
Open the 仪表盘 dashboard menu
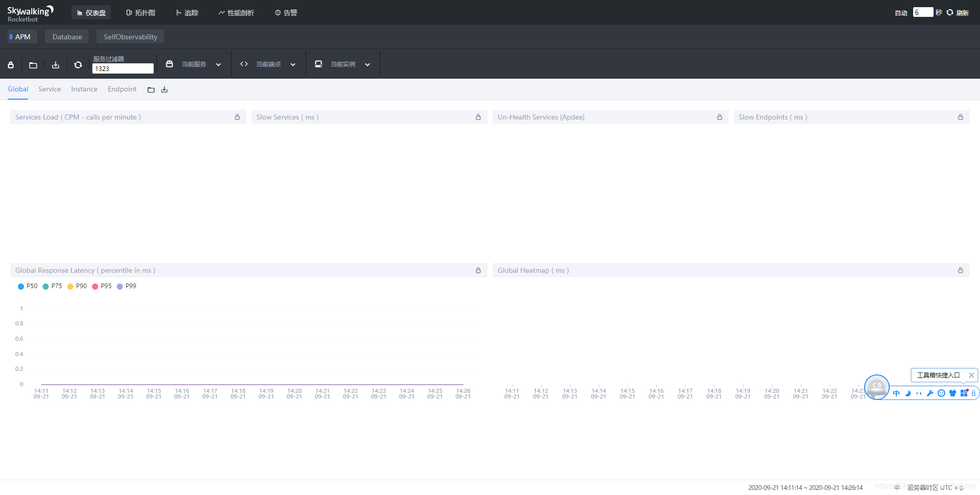click(91, 13)
